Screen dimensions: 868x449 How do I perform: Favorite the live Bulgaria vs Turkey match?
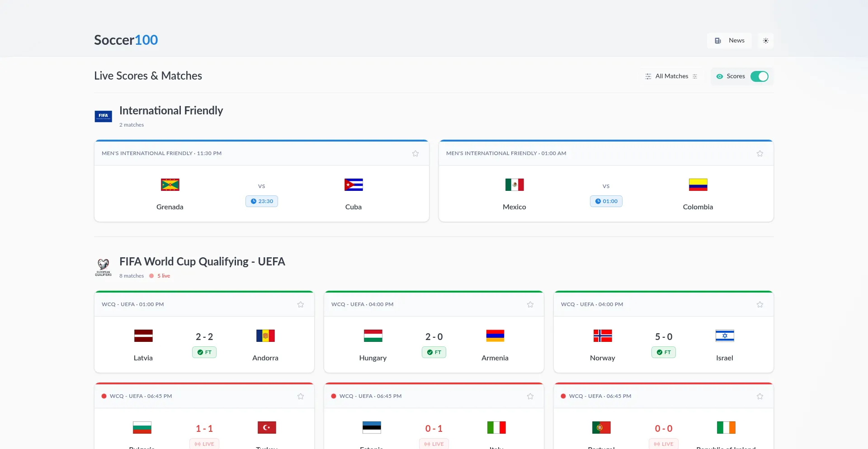tap(301, 397)
